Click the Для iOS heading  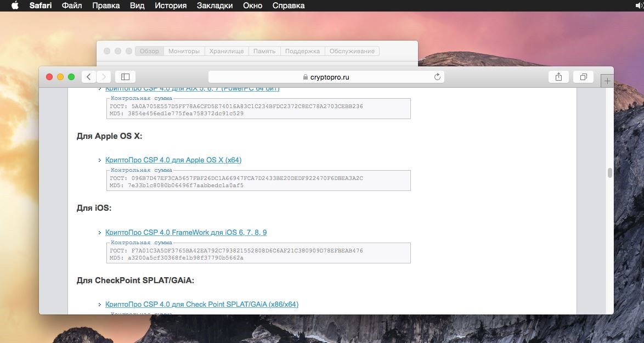[94, 208]
